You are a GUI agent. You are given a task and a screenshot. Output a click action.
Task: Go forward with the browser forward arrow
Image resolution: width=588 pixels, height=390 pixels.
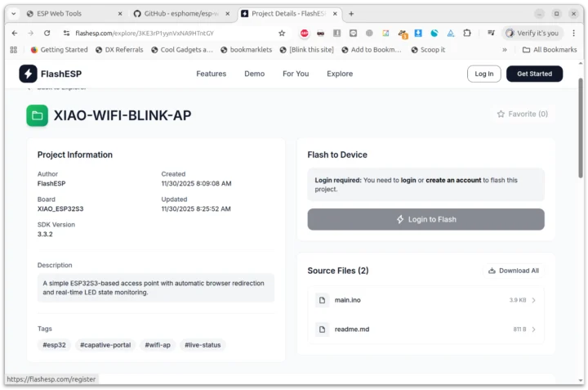(31, 33)
